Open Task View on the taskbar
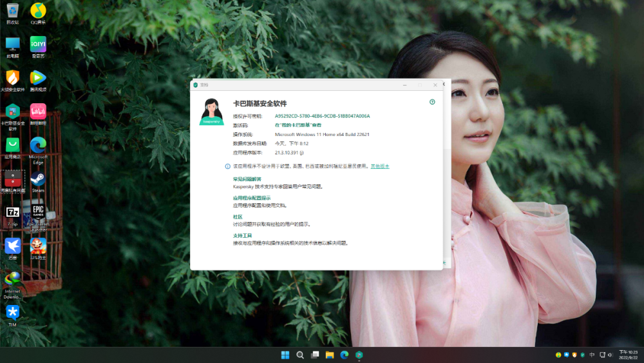Image resolution: width=644 pixels, height=363 pixels. point(315,355)
